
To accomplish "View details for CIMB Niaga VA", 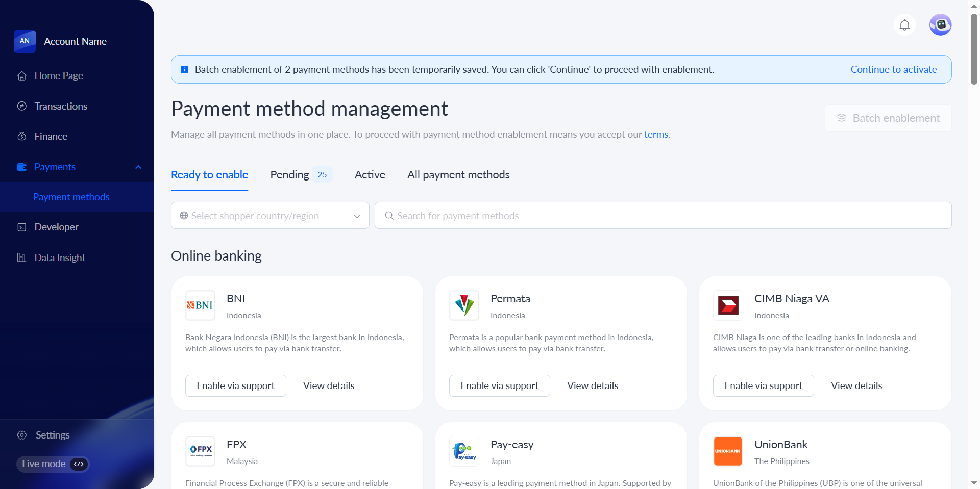I will click(x=856, y=385).
